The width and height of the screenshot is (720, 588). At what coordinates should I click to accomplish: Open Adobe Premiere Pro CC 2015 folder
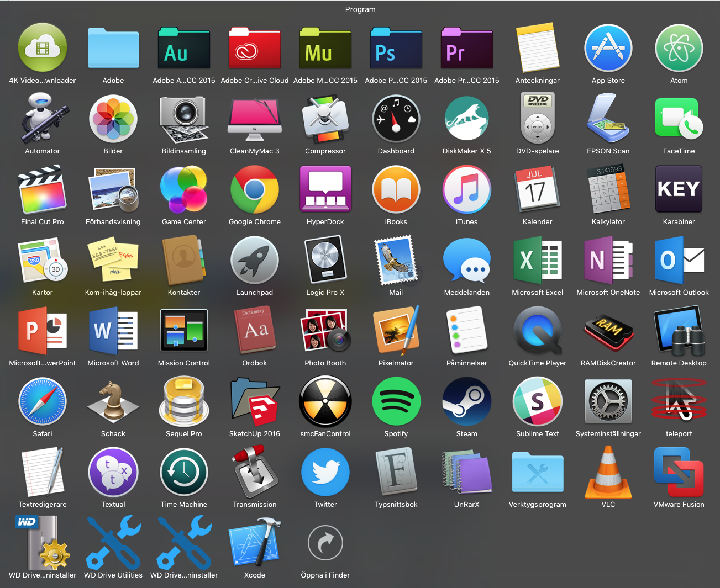[x=467, y=47]
